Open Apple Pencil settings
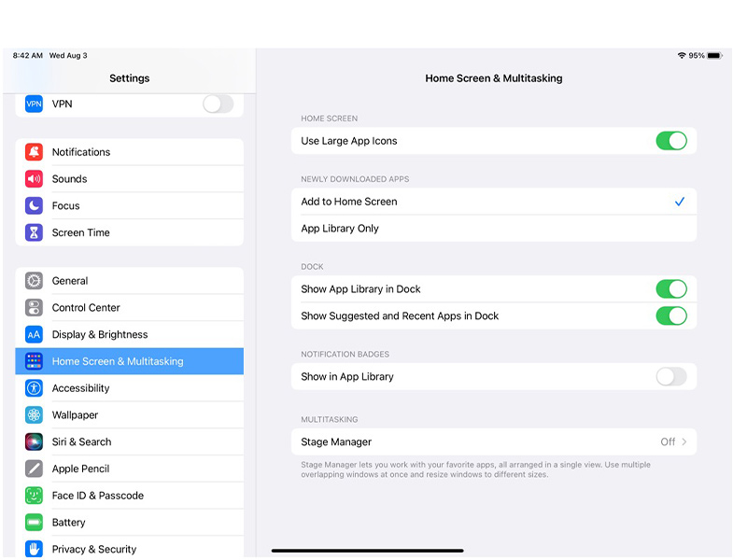 point(130,469)
